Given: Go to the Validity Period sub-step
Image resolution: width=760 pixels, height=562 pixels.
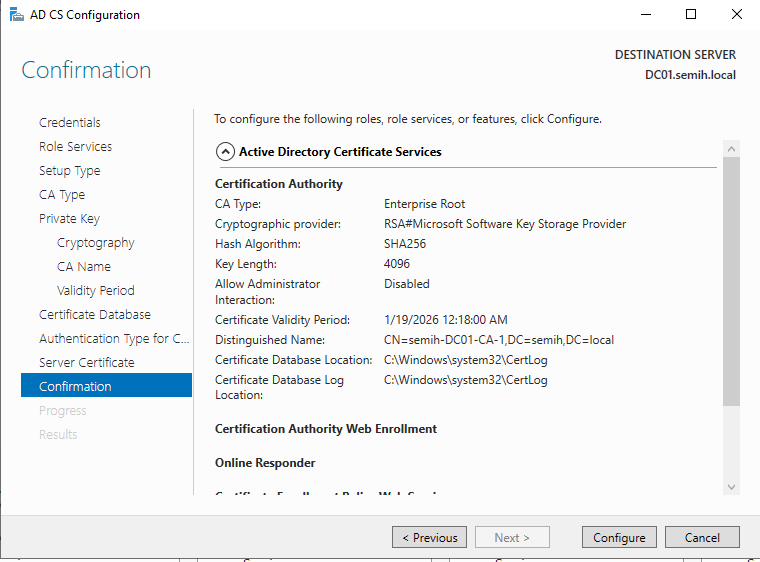Looking at the screenshot, I should (95, 291).
